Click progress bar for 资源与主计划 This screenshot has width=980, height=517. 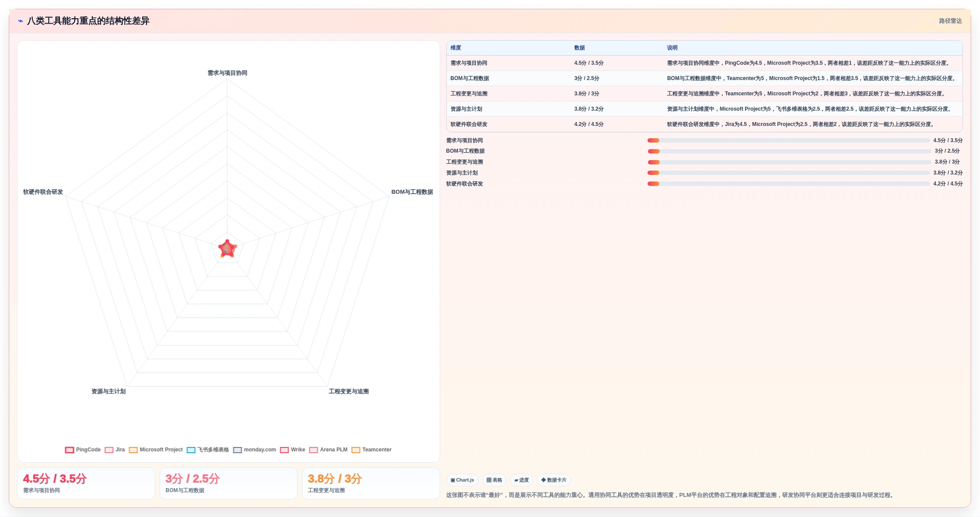click(x=789, y=173)
